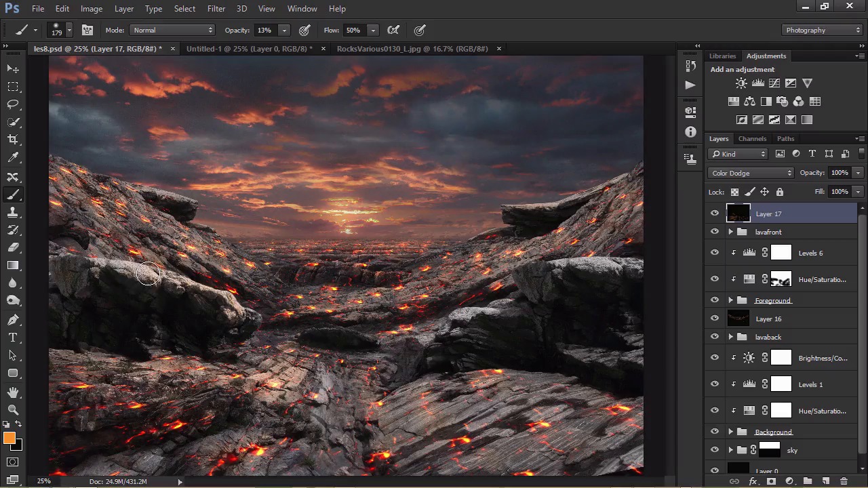Expand the Foreground group

[x=731, y=300]
